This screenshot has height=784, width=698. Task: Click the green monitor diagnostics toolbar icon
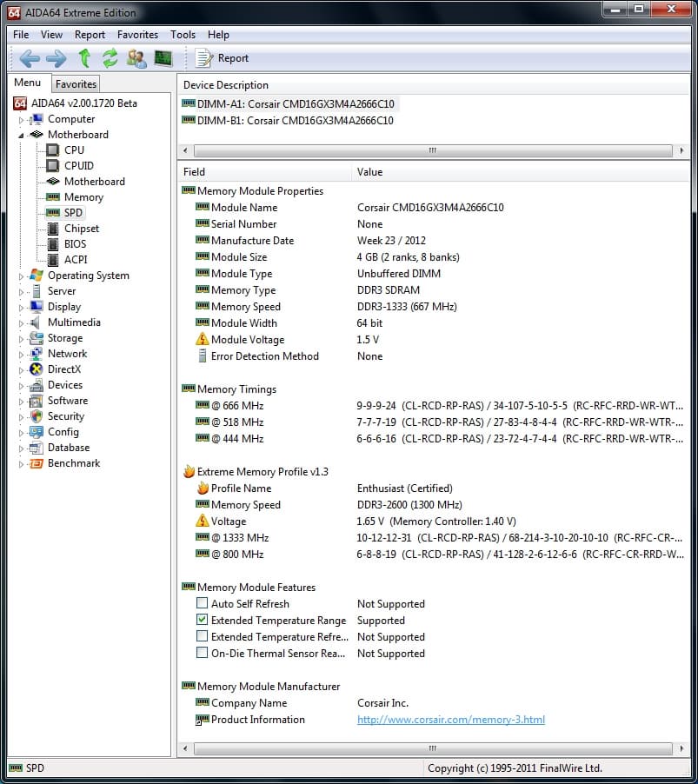[163, 58]
